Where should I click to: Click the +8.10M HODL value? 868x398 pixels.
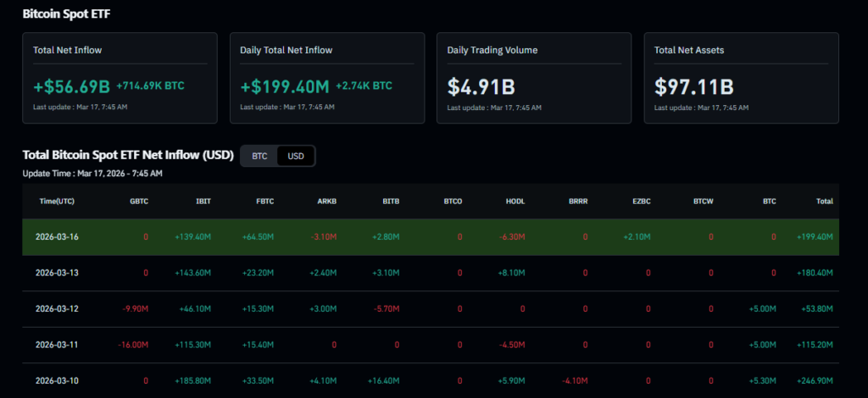[509, 273]
